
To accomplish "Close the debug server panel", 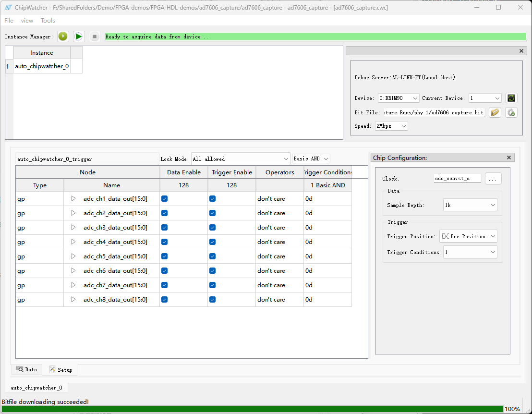I will pos(521,51).
